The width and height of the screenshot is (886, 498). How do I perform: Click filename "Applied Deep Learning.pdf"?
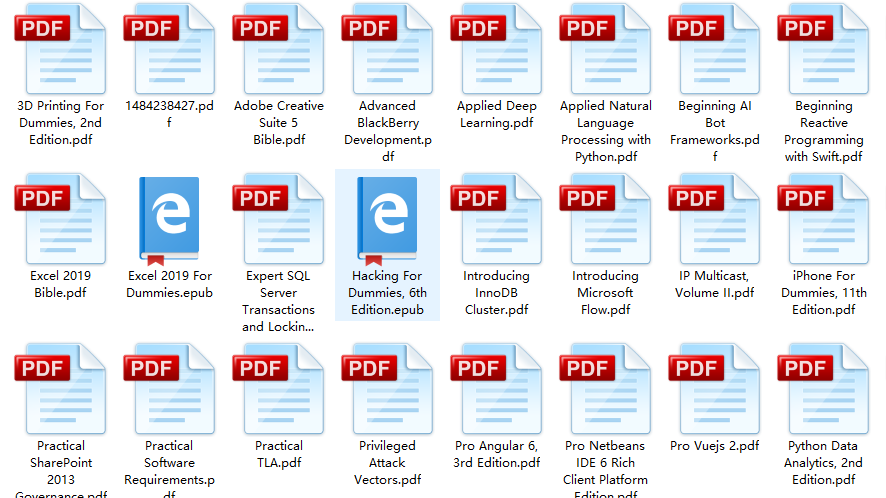[497, 114]
